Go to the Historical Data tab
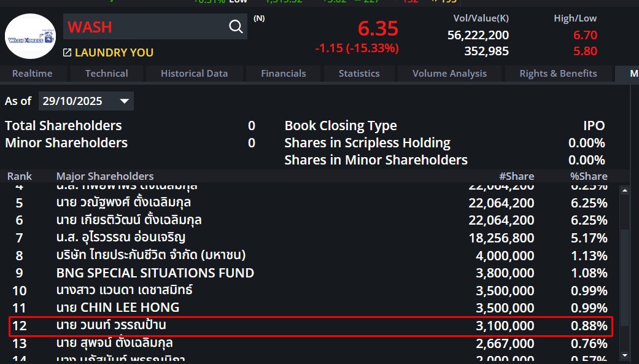 pyautogui.click(x=194, y=74)
